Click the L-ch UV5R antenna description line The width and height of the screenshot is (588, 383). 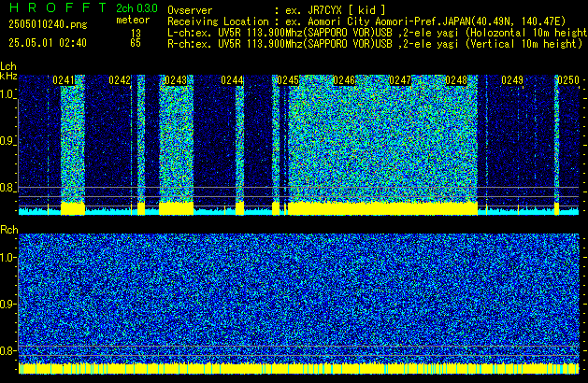point(378,33)
